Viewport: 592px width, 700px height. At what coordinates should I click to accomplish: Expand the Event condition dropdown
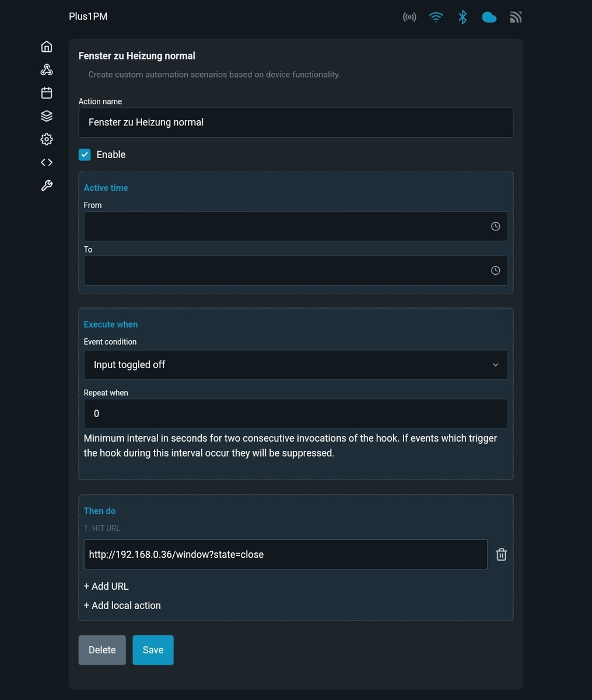coord(296,365)
